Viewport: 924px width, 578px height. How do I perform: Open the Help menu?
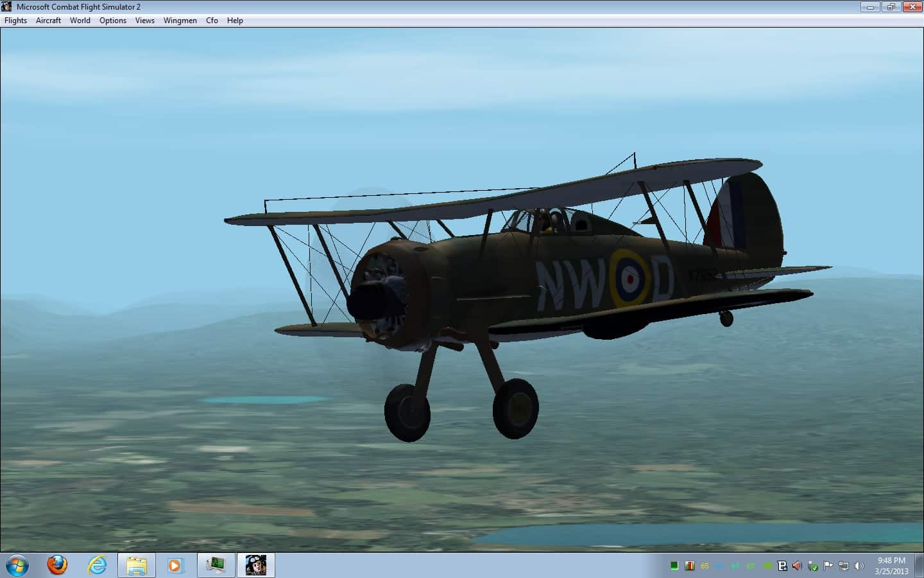(235, 20)
